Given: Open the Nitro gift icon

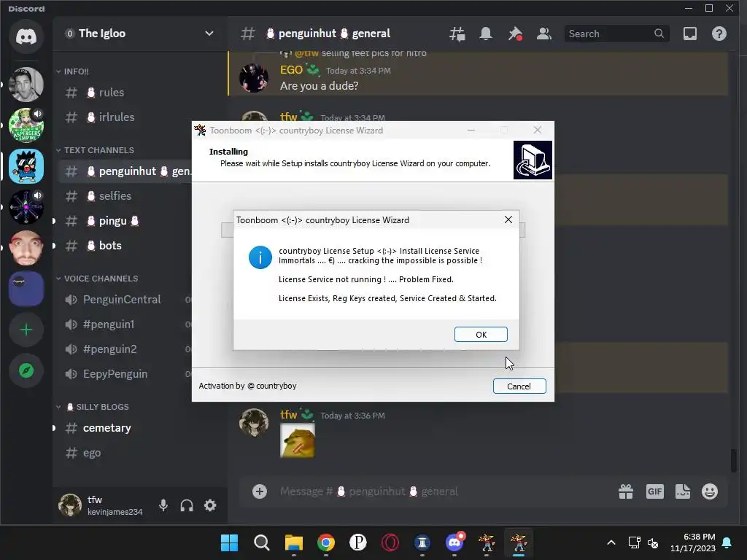Looking at the screenshot, I should point(626,491).
